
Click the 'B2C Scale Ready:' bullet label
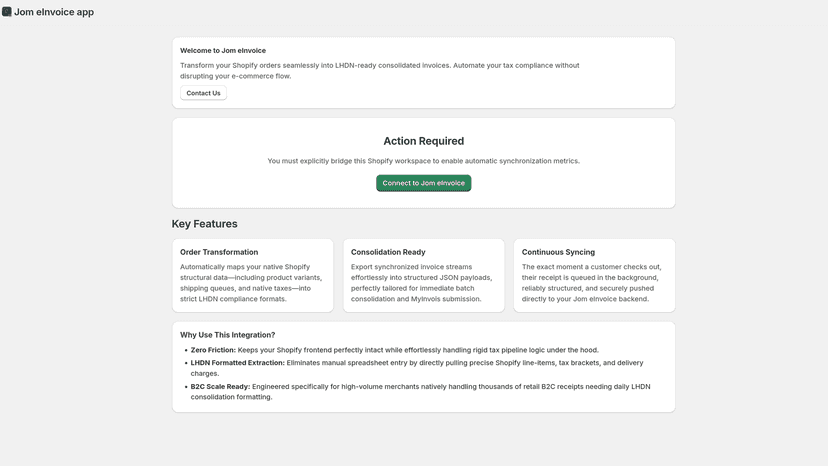[220, 387]
